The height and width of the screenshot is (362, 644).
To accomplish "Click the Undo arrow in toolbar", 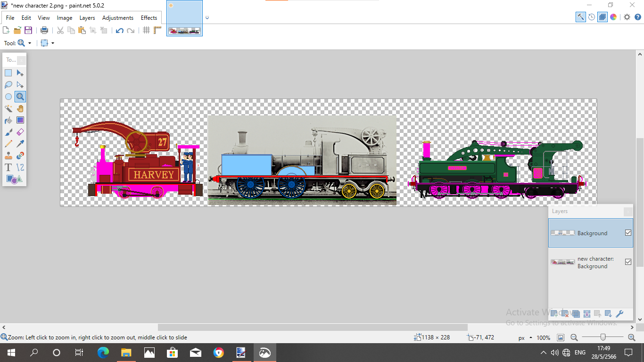I will [x=119, y=30].
